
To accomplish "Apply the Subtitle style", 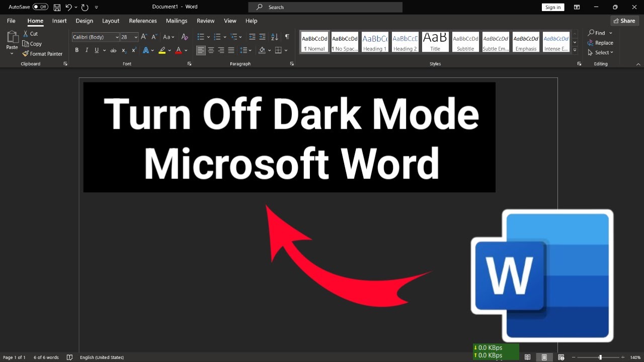I will point(465,42).
